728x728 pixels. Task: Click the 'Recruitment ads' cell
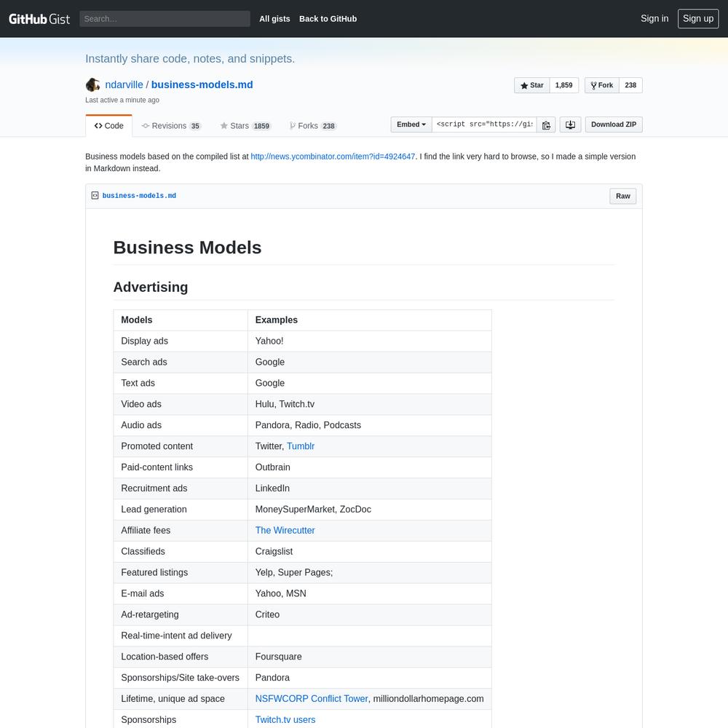181,488
